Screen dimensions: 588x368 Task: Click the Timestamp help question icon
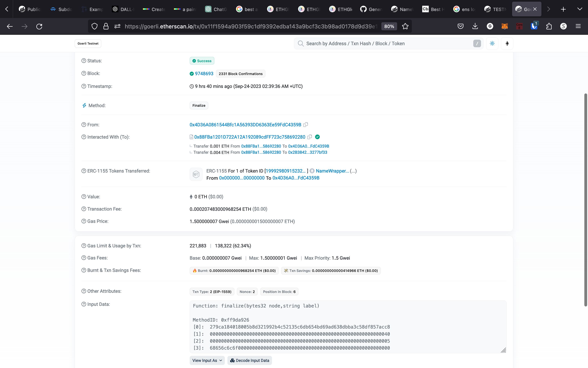coord(84,86)
